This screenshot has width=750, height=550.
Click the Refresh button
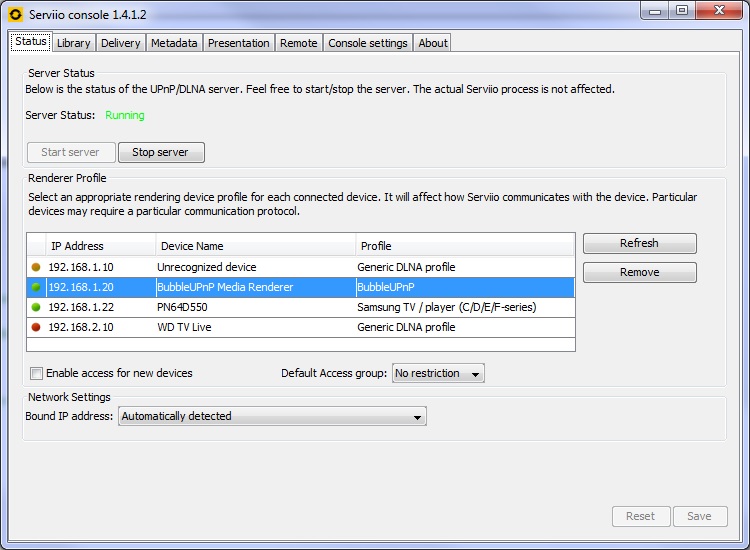pyautogui.click(x=639, y=244)
